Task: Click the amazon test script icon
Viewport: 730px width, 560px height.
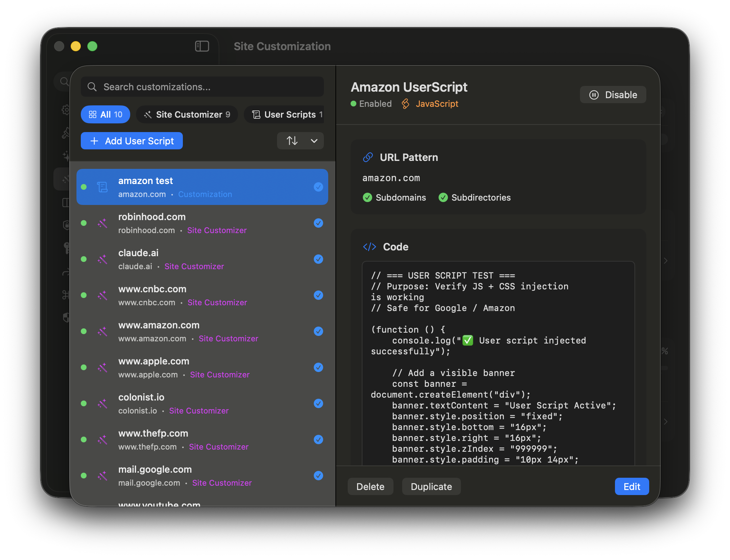Action: [102, 187]
